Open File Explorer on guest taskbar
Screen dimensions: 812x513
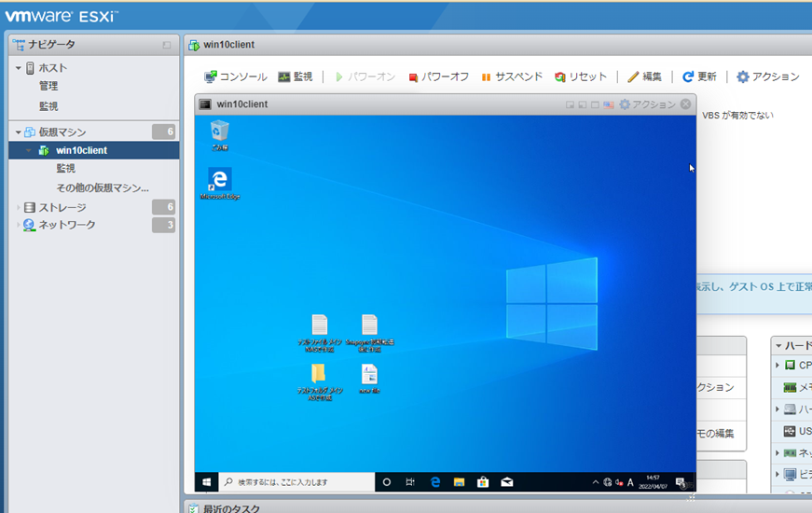459,482
